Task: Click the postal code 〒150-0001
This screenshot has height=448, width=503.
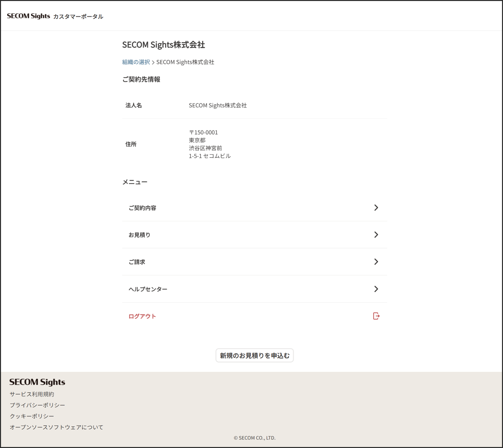Action: point(203,133)
